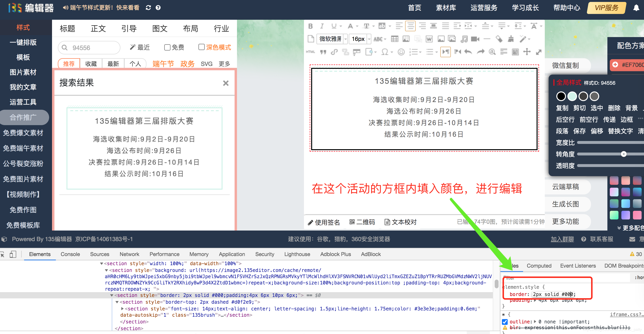The height and width of the screenshot is (334, 644).
Task: Switch to HTML source view icon
Action: tap(311, 52)
